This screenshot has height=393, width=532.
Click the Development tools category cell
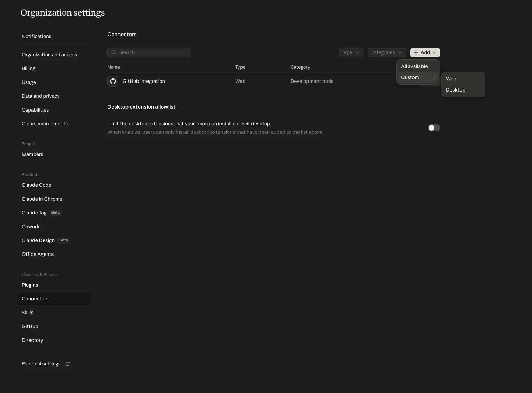[x=312, y=81]
